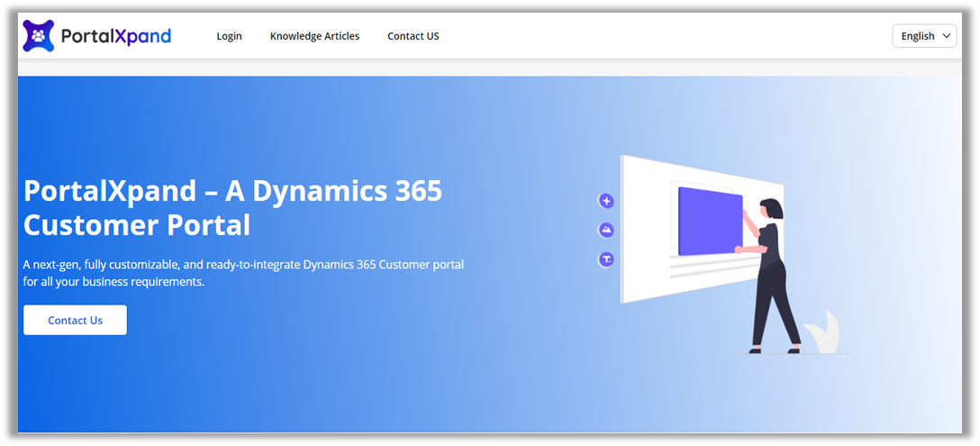Click the white leaf plant decoration
The image size is (980, 446).
coord(822,333)
